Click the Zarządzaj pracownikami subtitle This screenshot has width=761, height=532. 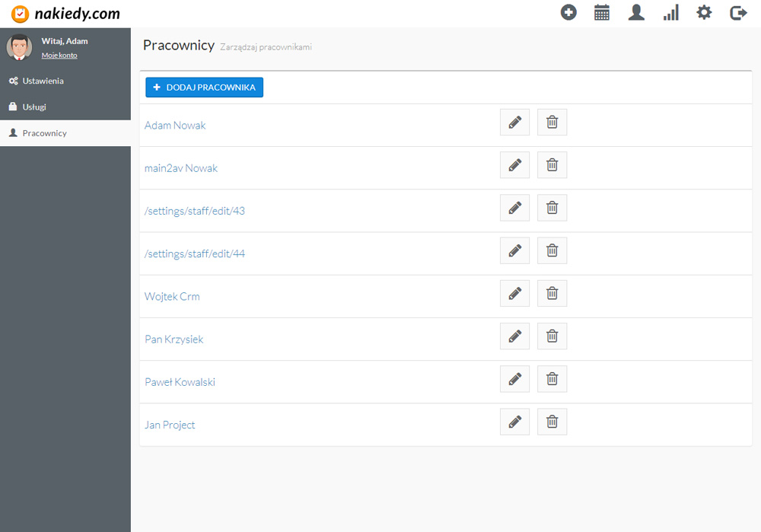click(266, 47)
